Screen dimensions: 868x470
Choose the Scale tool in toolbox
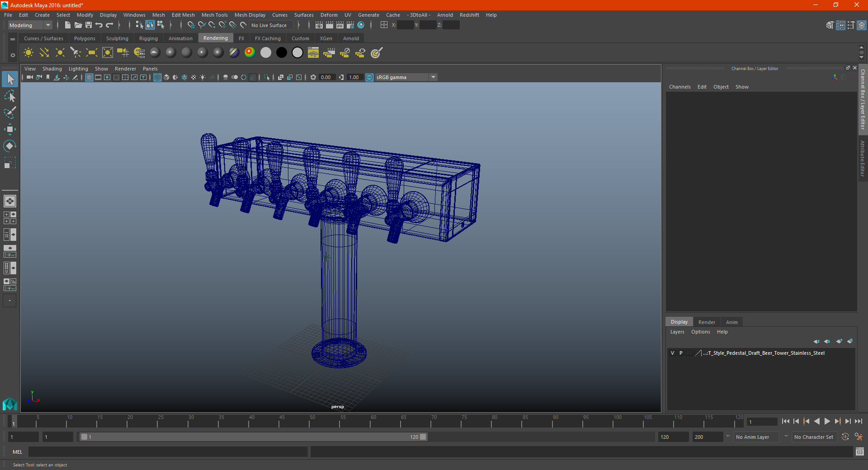pos(10,162)
